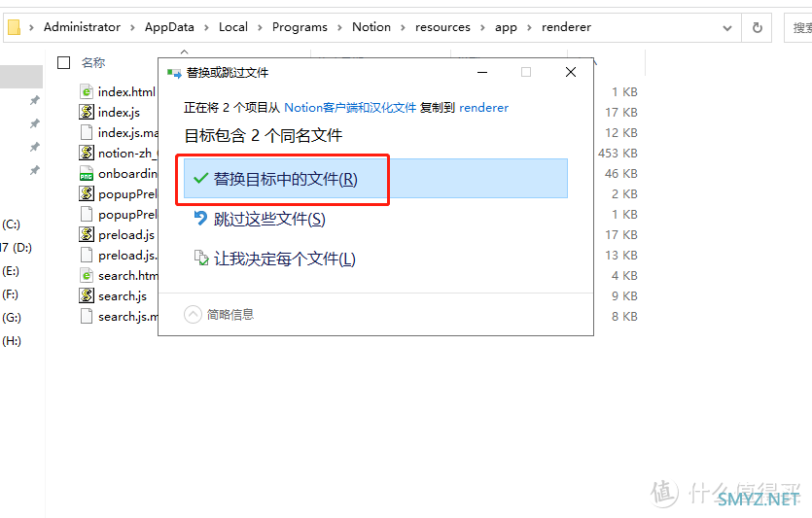Click the address bar folder icon
Image resolution: width=812 pixels, height=518 pixels.
pos(14,27)
